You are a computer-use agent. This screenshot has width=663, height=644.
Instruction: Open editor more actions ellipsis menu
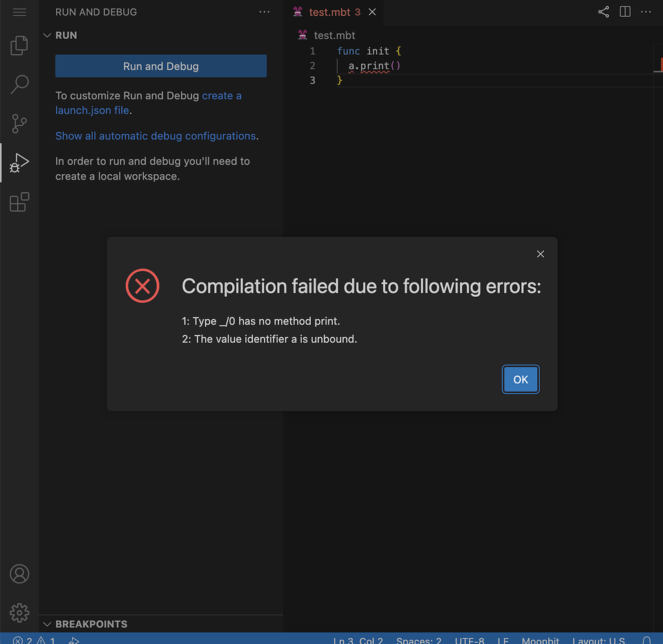point(647,12)
